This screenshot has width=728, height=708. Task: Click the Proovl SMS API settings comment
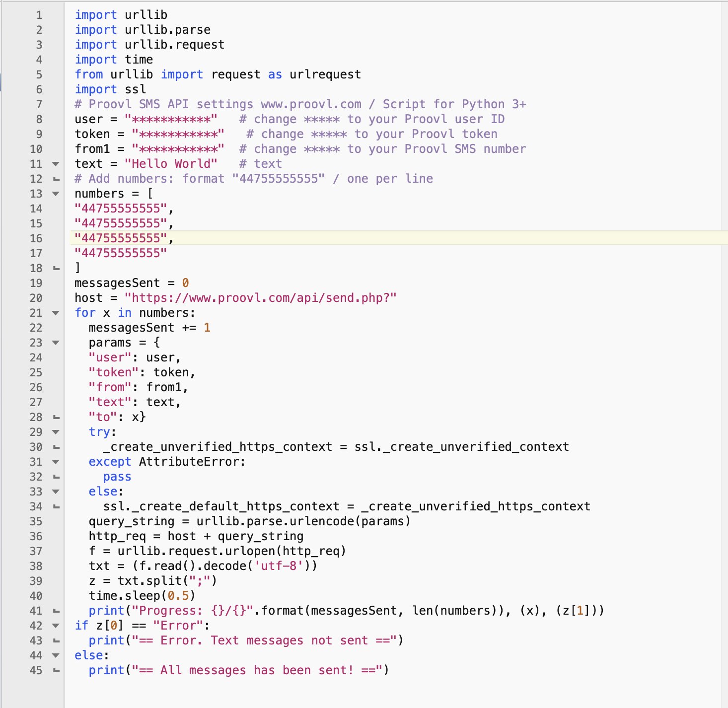pyautogui.click(x=300, y=104)
